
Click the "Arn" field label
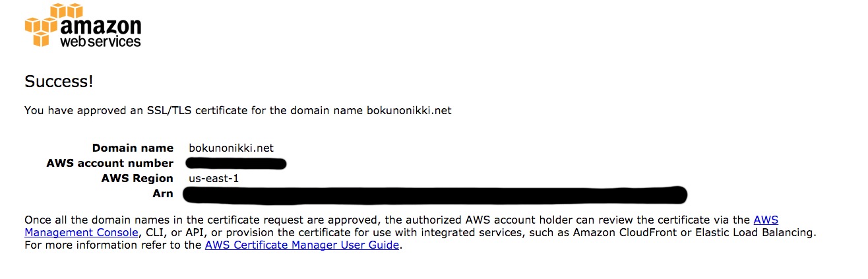[162, 193]
